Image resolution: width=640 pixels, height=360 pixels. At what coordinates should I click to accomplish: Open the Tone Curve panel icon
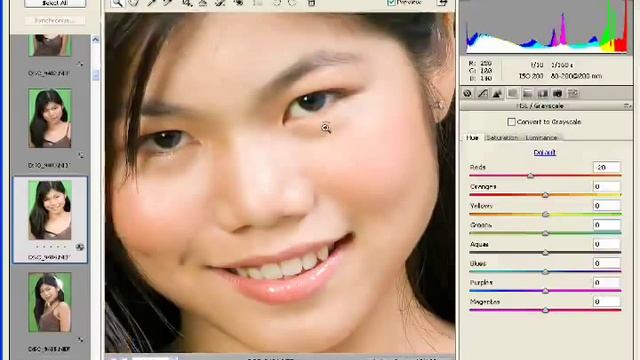pyautogui.click(x=482, y=93)
